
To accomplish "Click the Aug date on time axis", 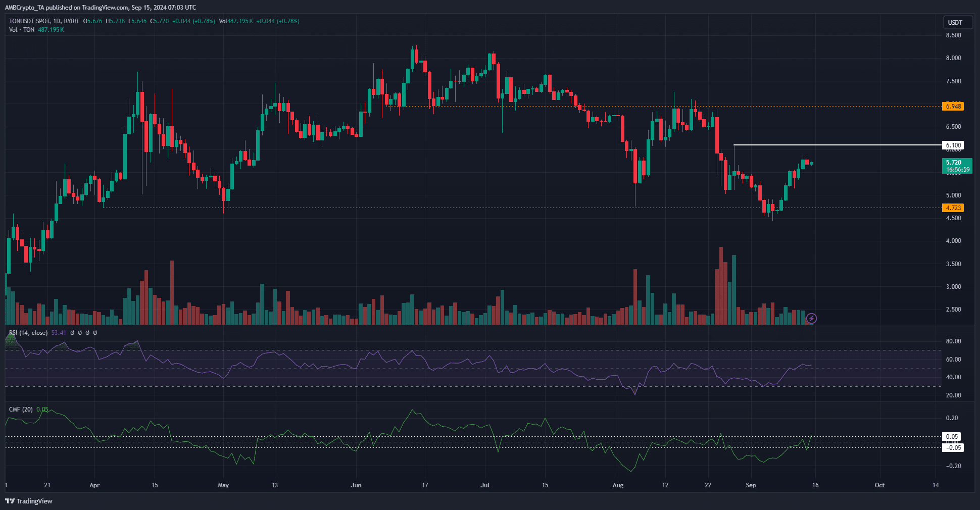I will tap(618, 485).
